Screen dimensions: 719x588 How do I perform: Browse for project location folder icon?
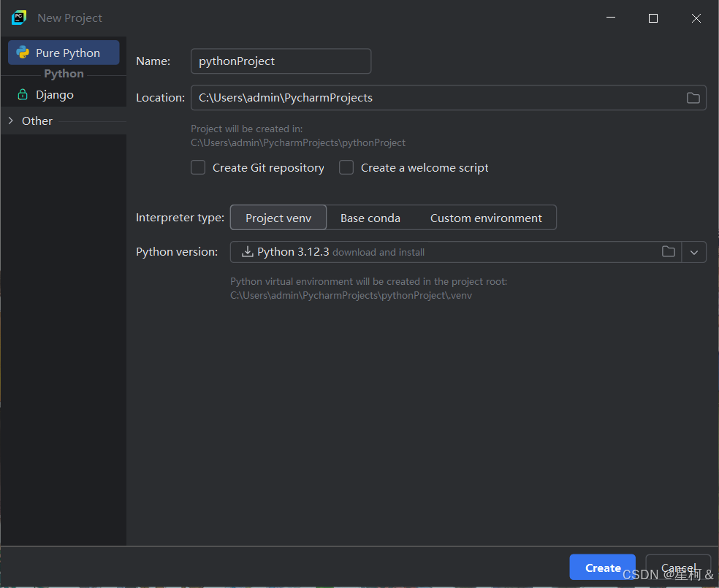click(x=693, y=98)
